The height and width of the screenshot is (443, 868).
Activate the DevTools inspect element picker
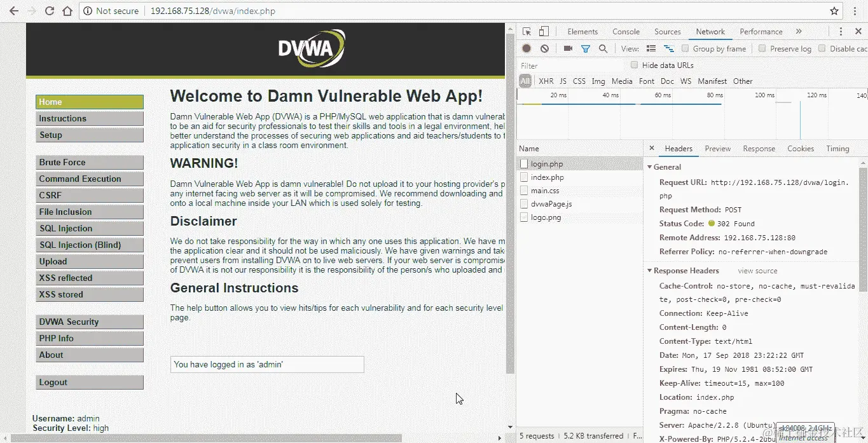[527, 32]
